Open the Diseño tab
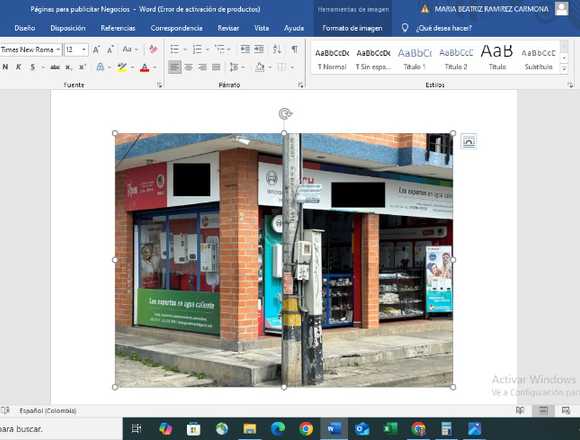 coord(25,28)
